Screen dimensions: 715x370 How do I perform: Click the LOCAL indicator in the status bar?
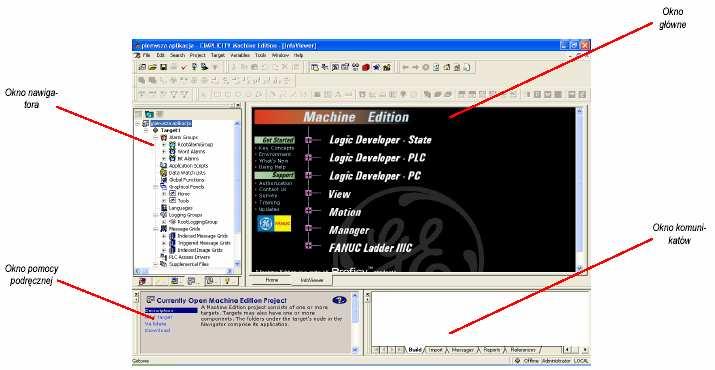coord(580,361)
